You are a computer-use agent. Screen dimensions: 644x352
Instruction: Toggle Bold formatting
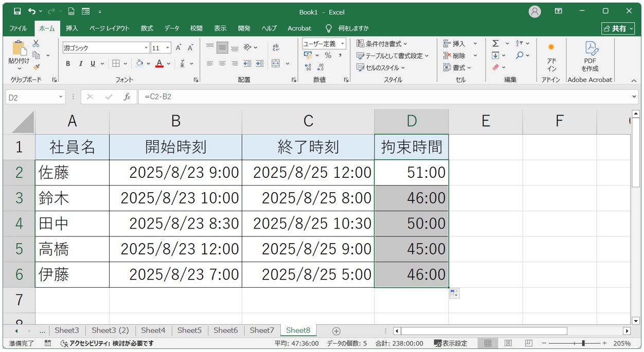point(68,64)
